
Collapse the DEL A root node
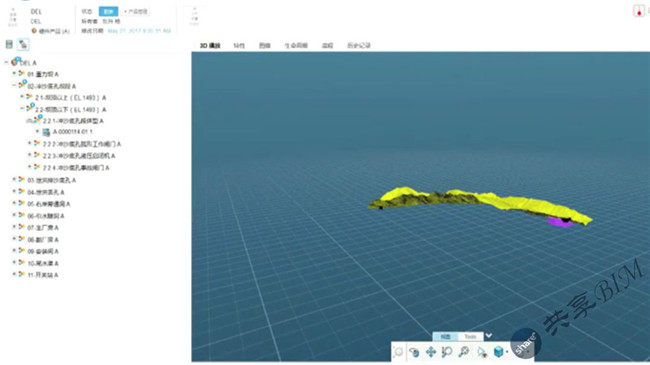click(6, 62)
